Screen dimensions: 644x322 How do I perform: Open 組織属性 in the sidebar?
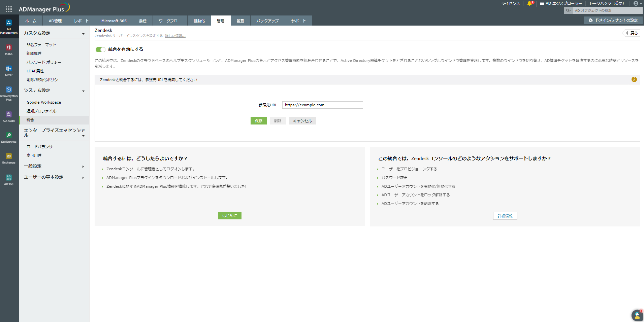point(34,53)
